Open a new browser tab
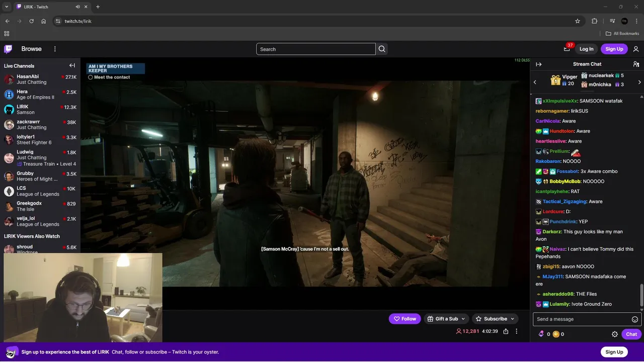644x362 pixels. tap(98, 7)
